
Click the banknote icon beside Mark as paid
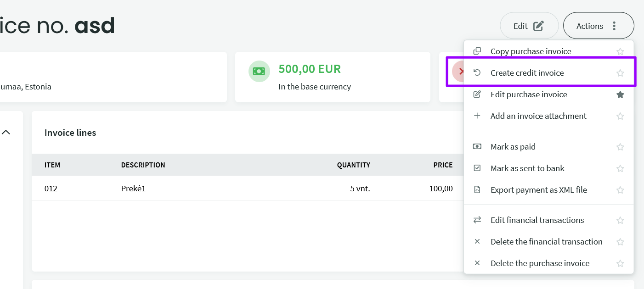coord(477,147)
